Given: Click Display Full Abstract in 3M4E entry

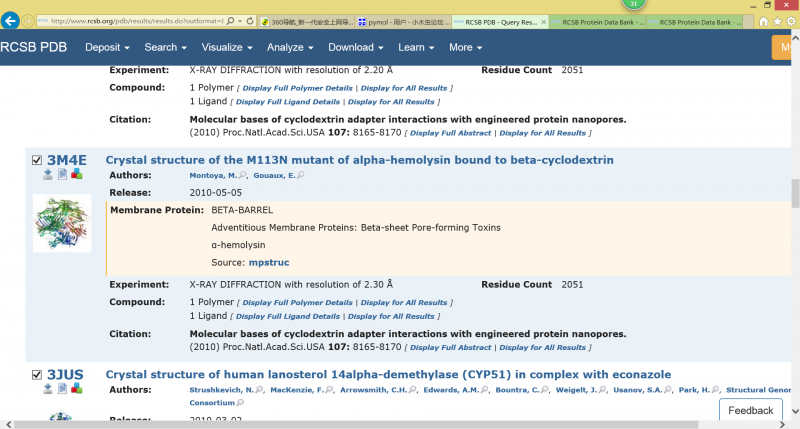Looking at the screenshot, I should (451, 347).
